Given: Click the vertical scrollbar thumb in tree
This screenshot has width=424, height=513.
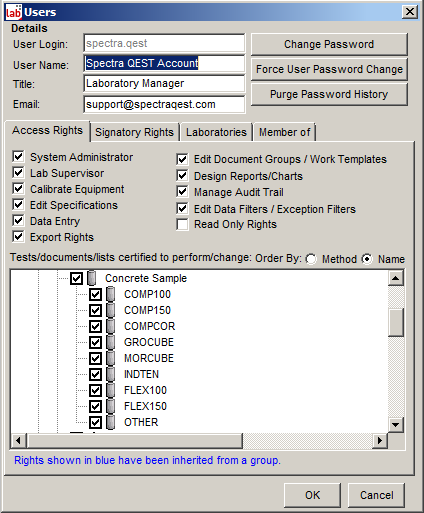Looking at the screenshot, I should (396, 322).
